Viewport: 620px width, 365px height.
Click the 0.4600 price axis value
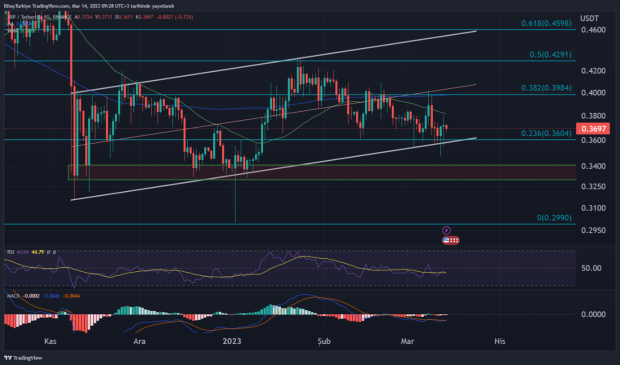pos(593,30)
